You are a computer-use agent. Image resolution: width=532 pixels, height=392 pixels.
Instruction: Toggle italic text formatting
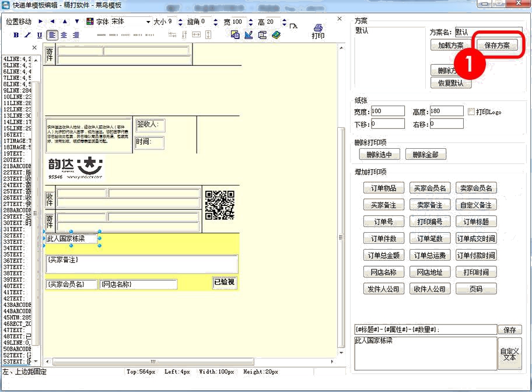tap(27, 35)
